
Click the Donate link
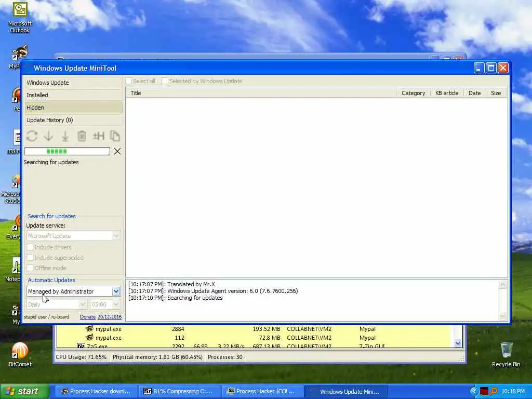(87, 317)
